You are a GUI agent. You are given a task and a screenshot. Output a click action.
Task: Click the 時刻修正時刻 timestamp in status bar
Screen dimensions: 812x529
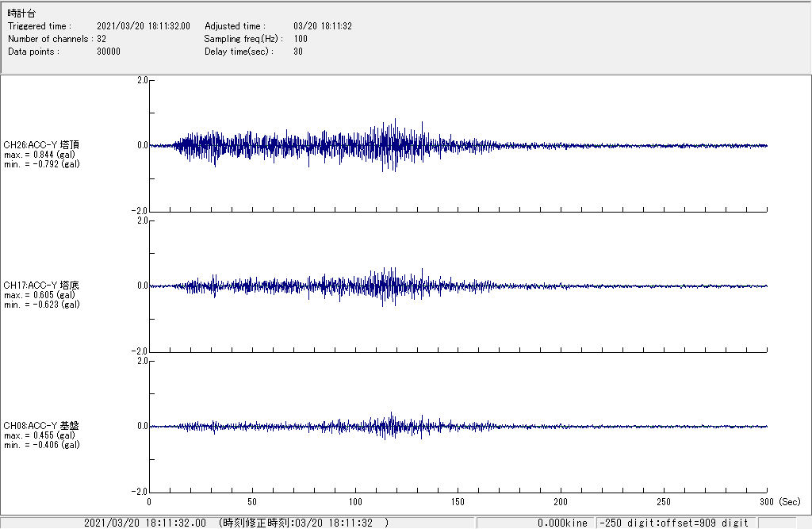[304, 523]
